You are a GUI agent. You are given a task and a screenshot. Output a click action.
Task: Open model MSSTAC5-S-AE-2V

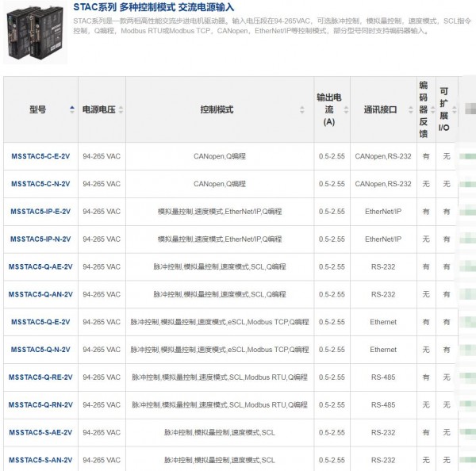point(40,432)
